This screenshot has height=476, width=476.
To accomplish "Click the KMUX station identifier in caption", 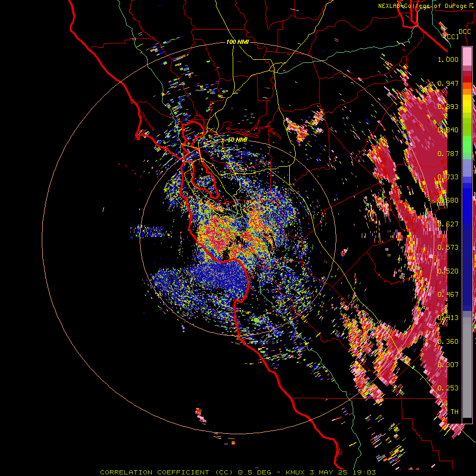I will pos(295,472).
